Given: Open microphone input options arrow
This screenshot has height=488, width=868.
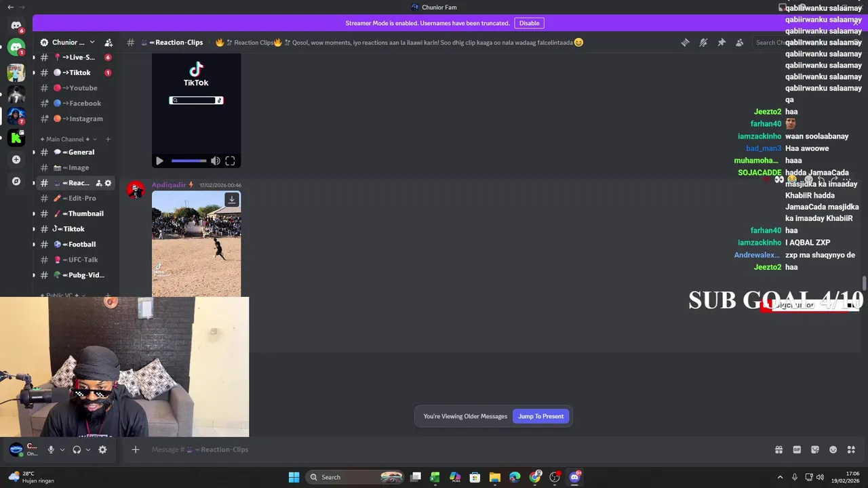Looking at the screenshot, I should (x=62, y=449).
